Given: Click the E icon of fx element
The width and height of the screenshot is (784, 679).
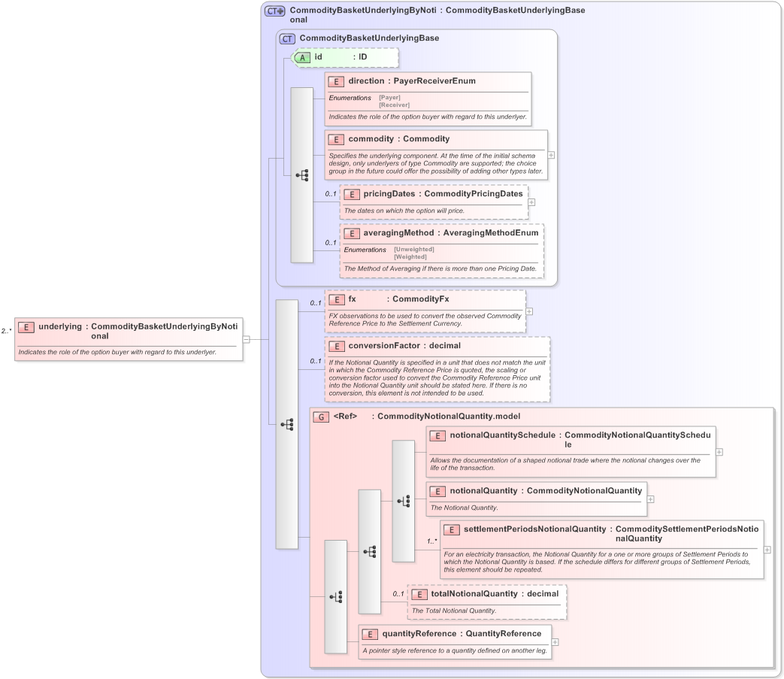Looking at the screenshot, I should (x=336, y=299).
